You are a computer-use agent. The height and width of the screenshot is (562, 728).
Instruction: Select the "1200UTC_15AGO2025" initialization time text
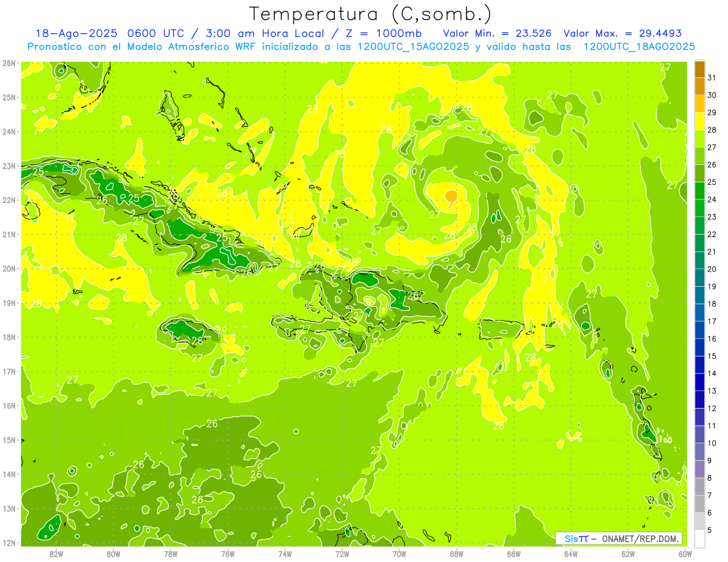pyautogui.click(x=413, y=47)
